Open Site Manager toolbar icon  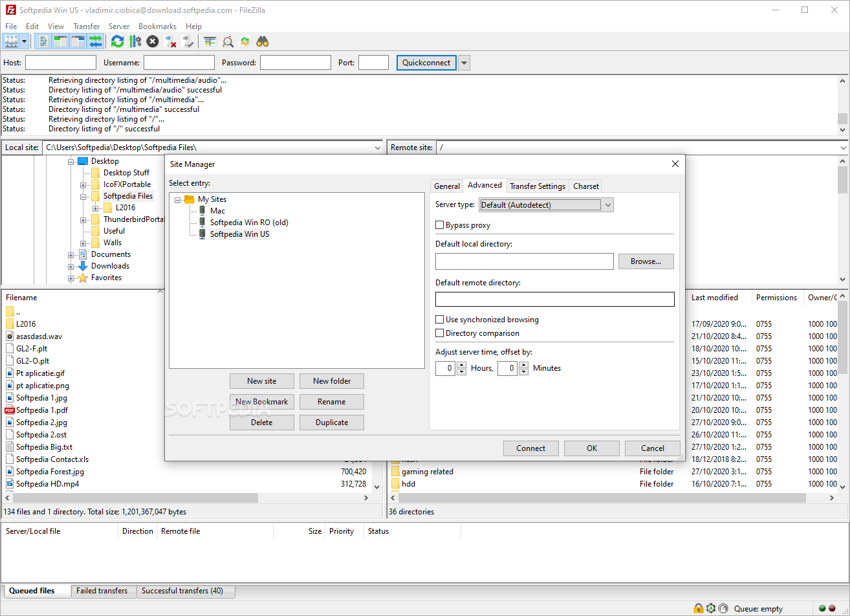(12, 41)
